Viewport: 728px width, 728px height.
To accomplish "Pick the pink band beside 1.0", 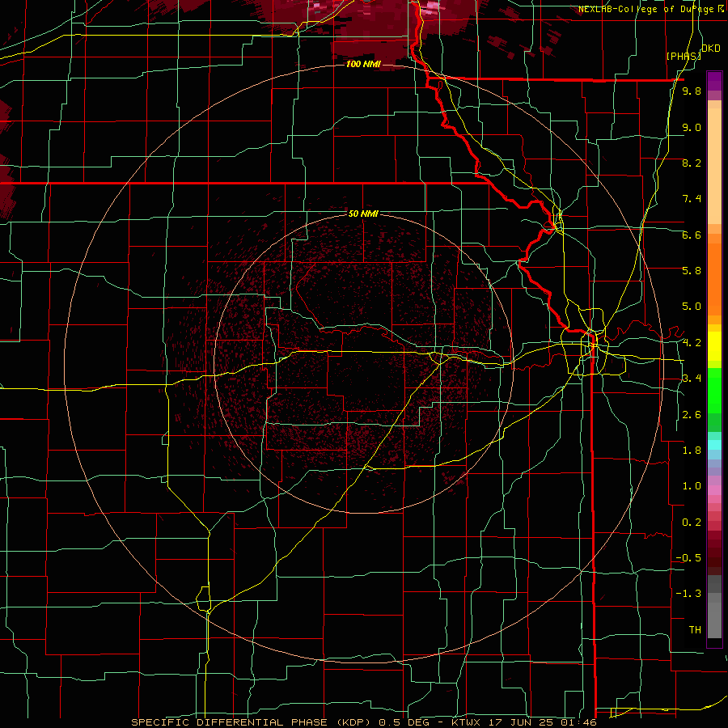I will pos(714,489).
